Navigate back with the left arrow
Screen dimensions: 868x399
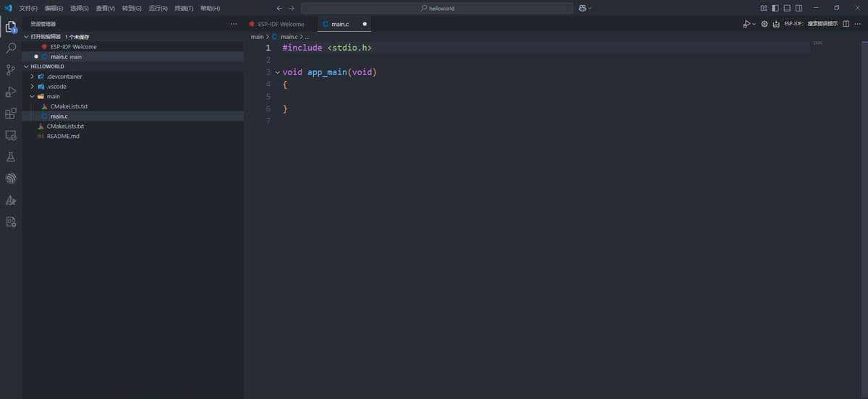[279, 8]
